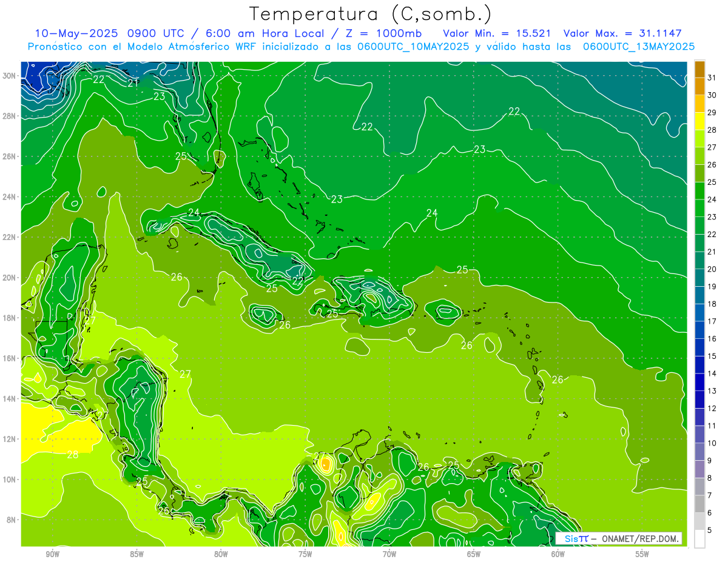The height and width of the screenshot is (562, 728).
Task: Click the '18N' latitude axis label
Action: pyautogui.click(x=9, y=318)
